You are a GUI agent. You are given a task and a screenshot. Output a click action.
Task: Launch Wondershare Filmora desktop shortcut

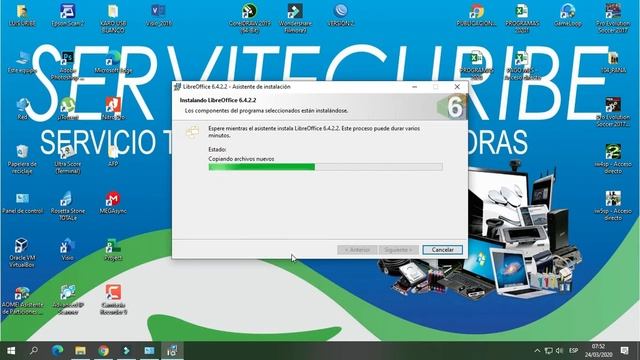(x=295, y=18)
